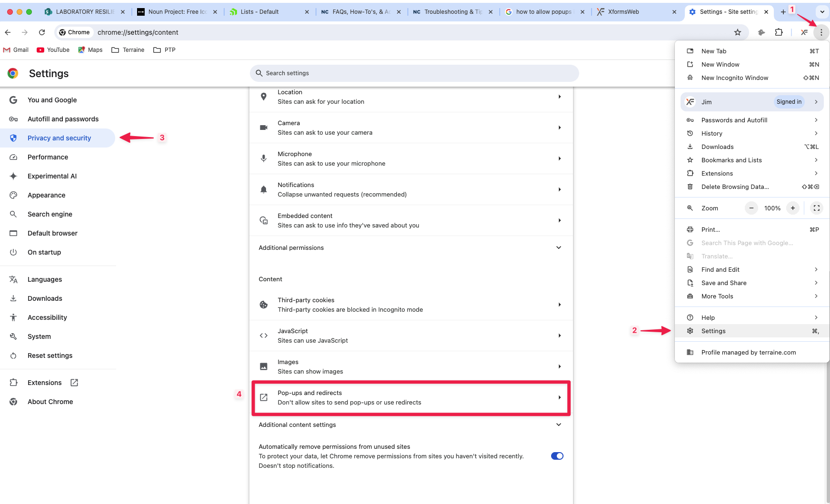
Task: Expand Additional permissions section
Action: pos(558,247)
